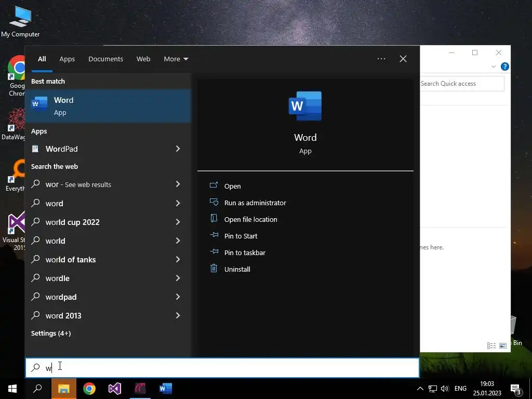532x399 pixels.
Task: Launch Google Chrome from the taskbar
Action: click(89, 389)
